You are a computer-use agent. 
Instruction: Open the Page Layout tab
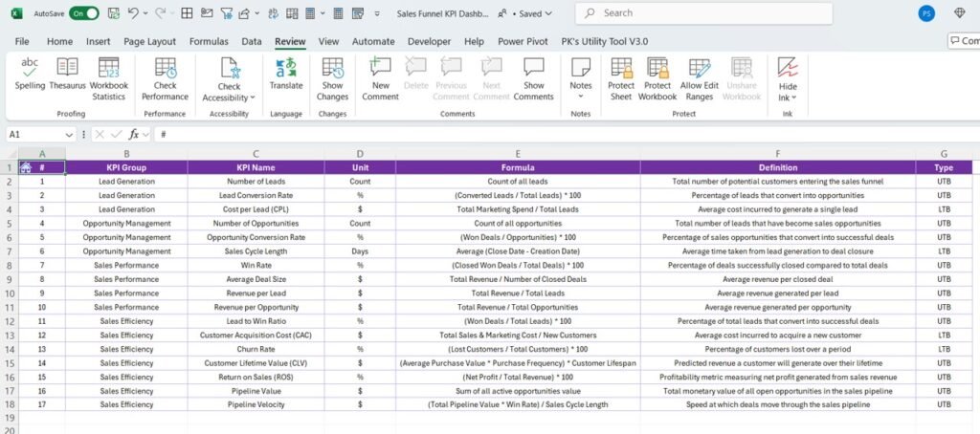150,41
